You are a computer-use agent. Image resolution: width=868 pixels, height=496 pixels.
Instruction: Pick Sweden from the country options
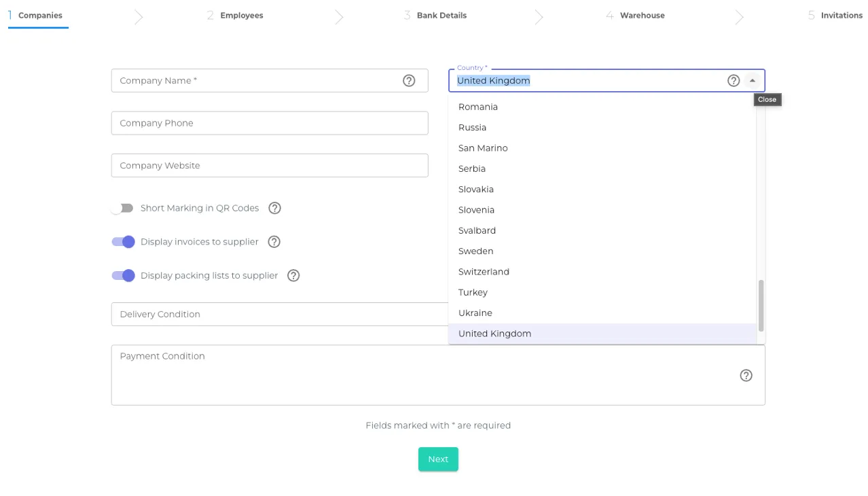click(x=475, y=251)
